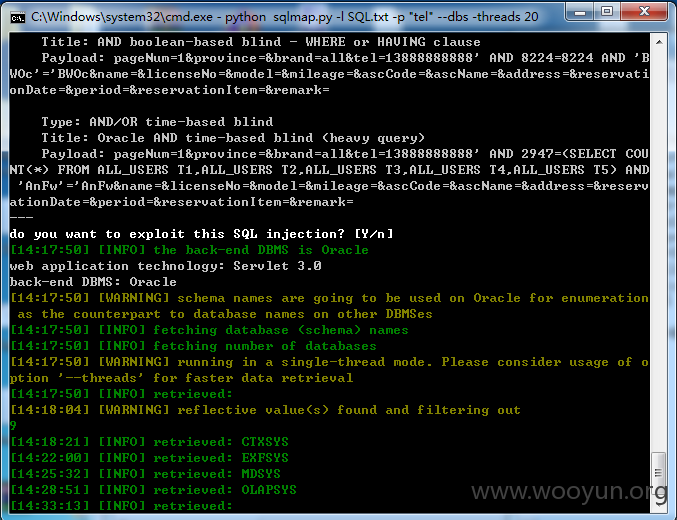Click the 'back-end DBMS: Oracle' line

(x=93, y=282)
